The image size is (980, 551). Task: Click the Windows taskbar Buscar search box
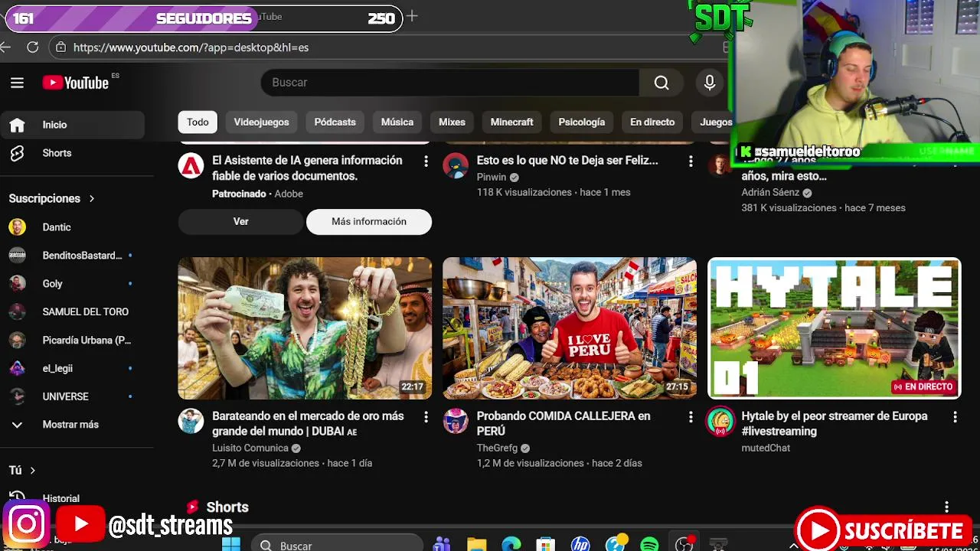(337, 545)
